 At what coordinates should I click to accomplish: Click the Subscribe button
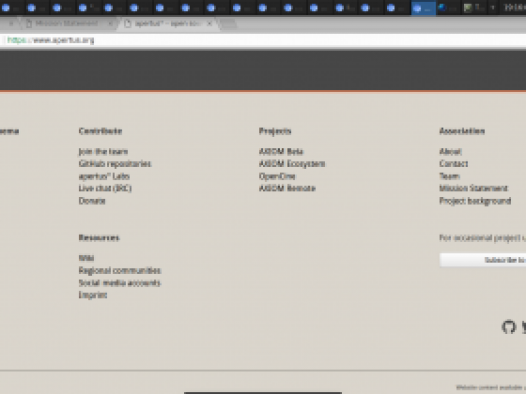pos(483,260)
